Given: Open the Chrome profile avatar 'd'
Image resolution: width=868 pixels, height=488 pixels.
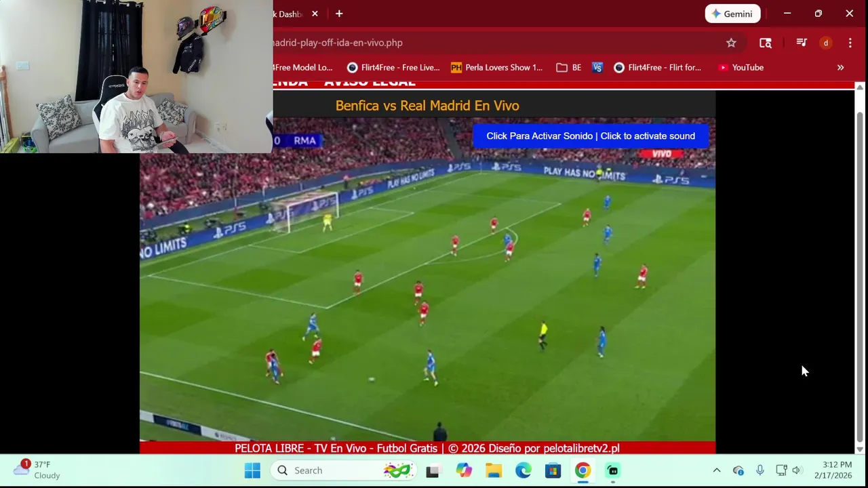Looking at the screenshot, I should click(x=825, y=43).
